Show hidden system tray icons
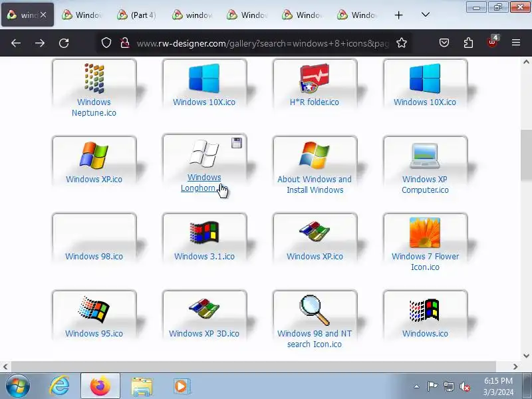Screen dimensions: 532x399 (x=417, y=386)
